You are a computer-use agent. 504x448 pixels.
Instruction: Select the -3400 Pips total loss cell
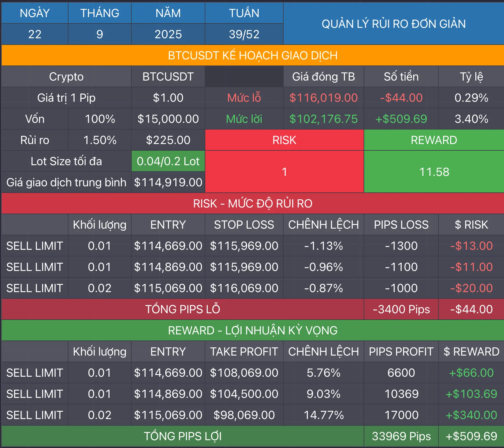pyautogui.click(x=401, y=309)
